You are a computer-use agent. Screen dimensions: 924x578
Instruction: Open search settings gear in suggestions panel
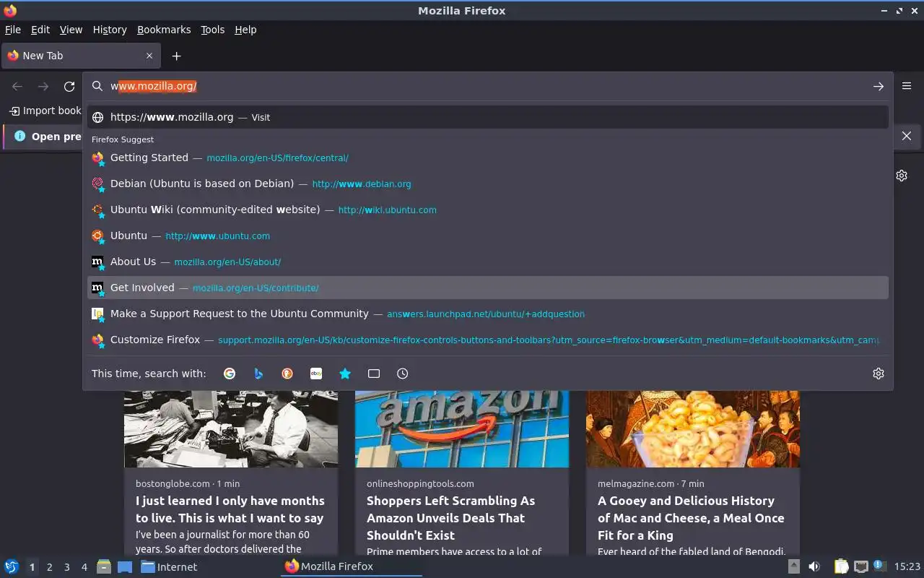tap(879, 374)
